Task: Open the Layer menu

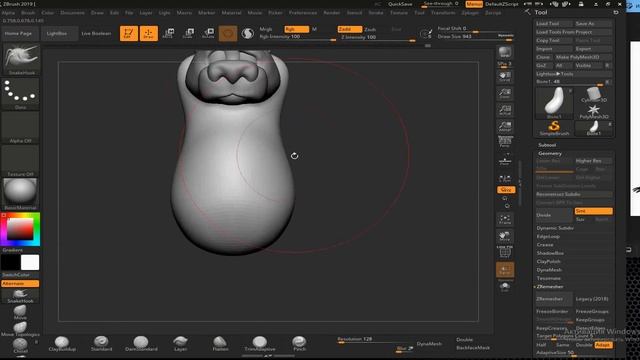Action: (x=146, y=13)
